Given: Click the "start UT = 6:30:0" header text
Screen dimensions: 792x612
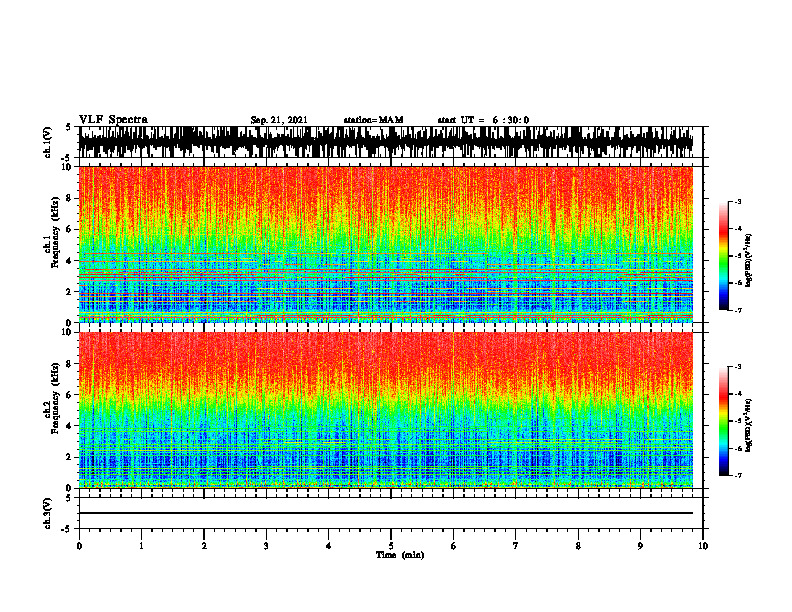Looking at the screenshot, I should point(483,120).
